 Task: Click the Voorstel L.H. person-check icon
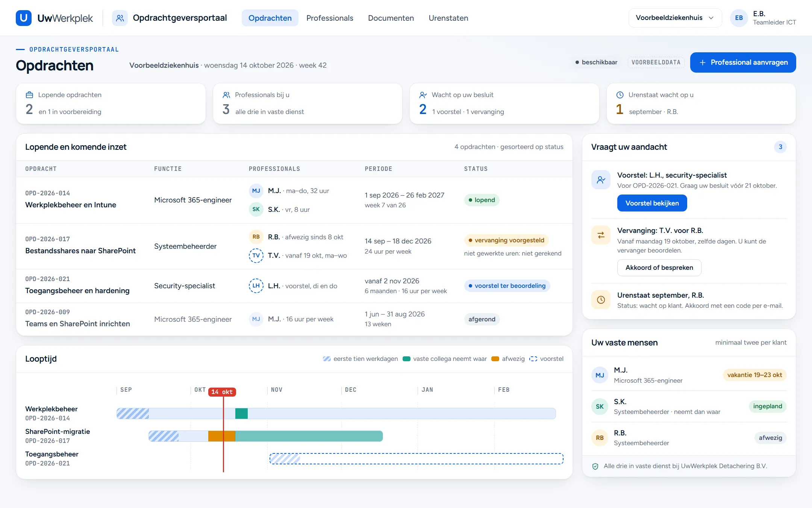tap(601, 180)
